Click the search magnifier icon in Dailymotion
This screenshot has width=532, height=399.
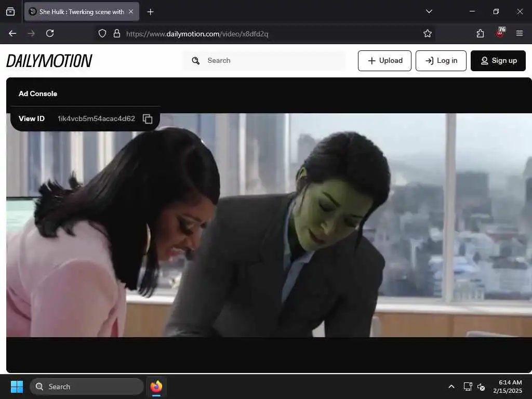[196, 61]
